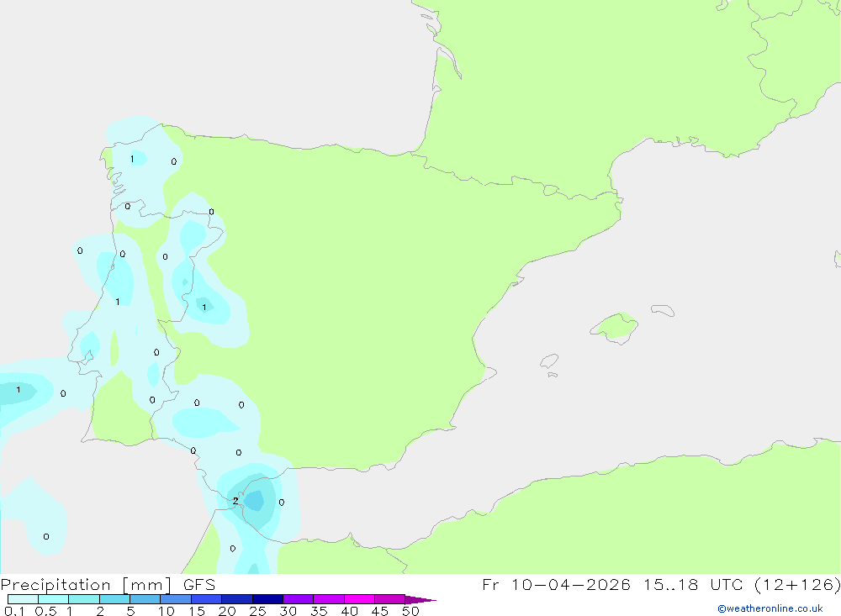Click Ibiza island outline on the map

click(x=549, y=361)
